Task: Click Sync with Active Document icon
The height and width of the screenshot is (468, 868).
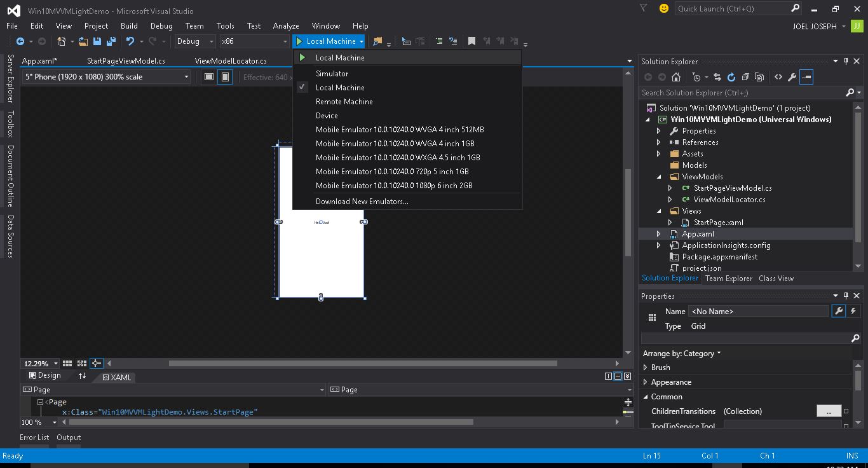Action: (x=717, y=77)
